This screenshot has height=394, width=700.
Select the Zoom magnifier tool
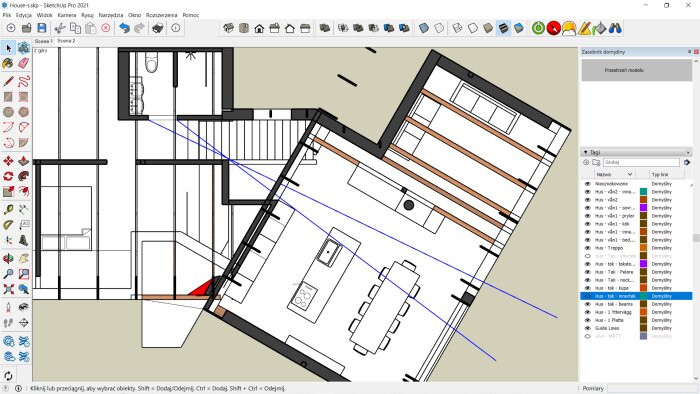pyautogui.click(x=8, y=274)
